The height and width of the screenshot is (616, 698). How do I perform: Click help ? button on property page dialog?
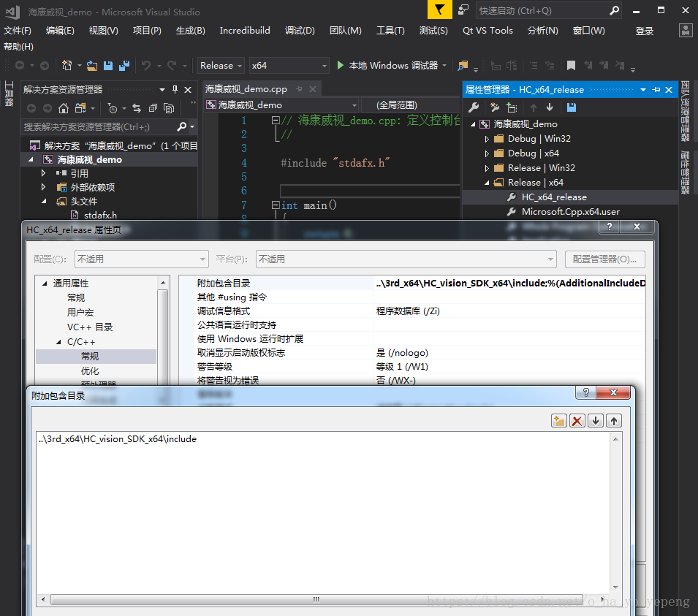click(610, 227)
